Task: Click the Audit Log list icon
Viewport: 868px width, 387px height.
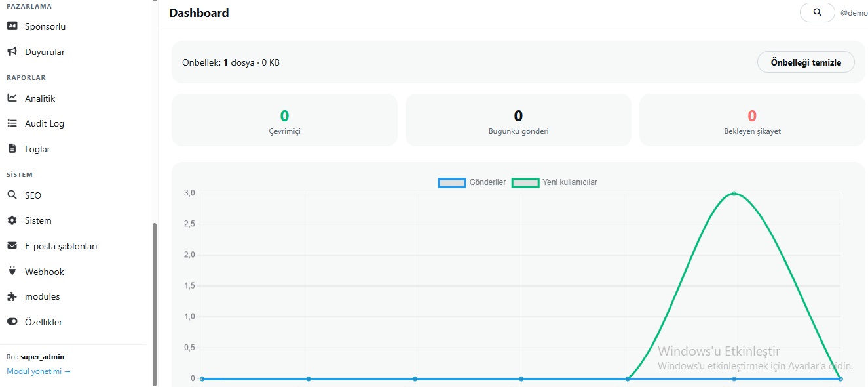Action: coord(12,123)
